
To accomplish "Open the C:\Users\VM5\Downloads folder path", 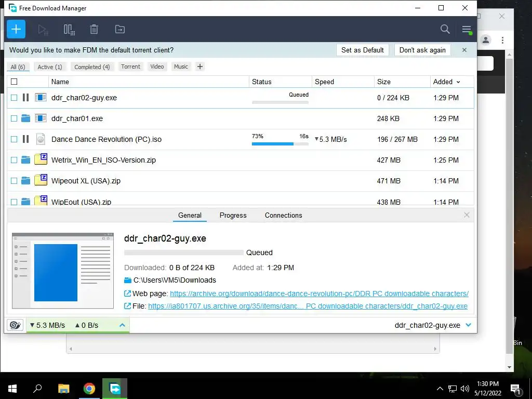I will coord(175,280).
